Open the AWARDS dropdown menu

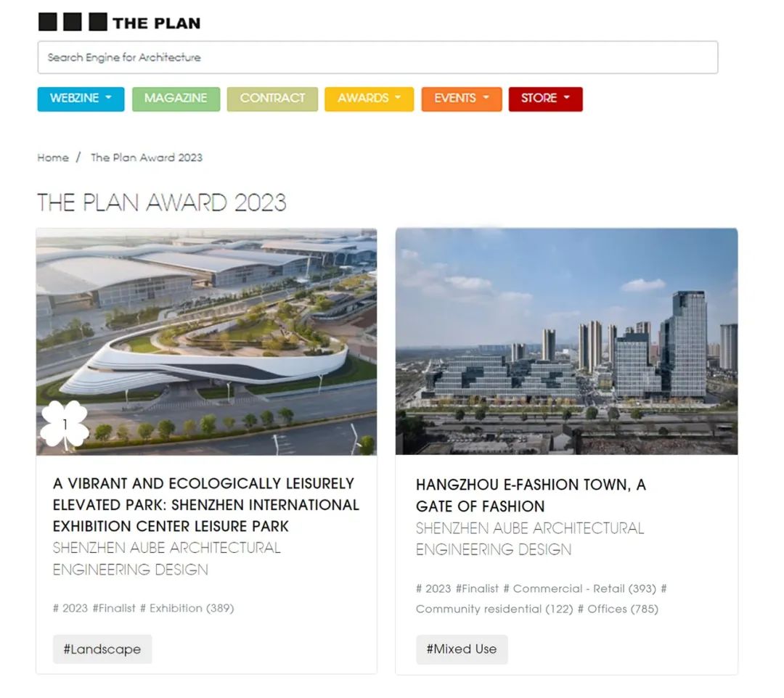click(x=369, y=99)
